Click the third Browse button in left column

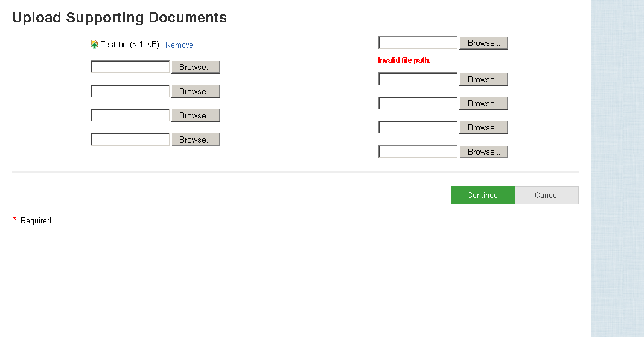pos(196,115)
